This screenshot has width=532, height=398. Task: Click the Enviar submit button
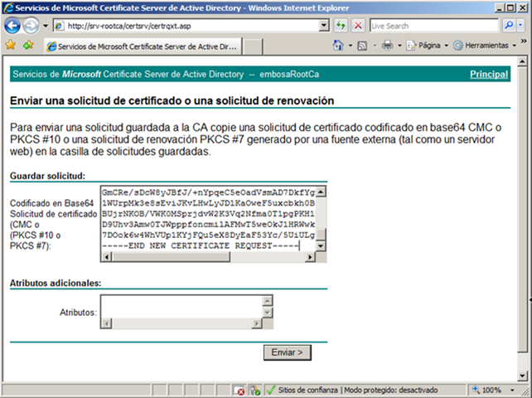288,352
